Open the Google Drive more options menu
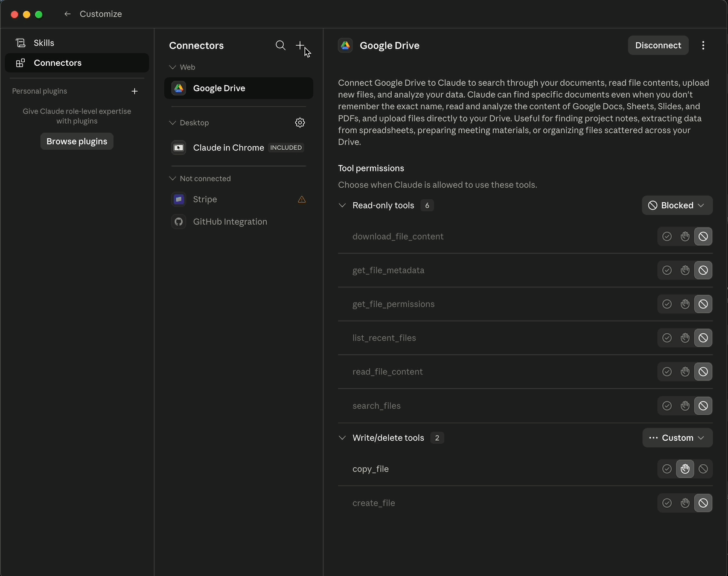 pyautogui.click(x=703, y=45)
